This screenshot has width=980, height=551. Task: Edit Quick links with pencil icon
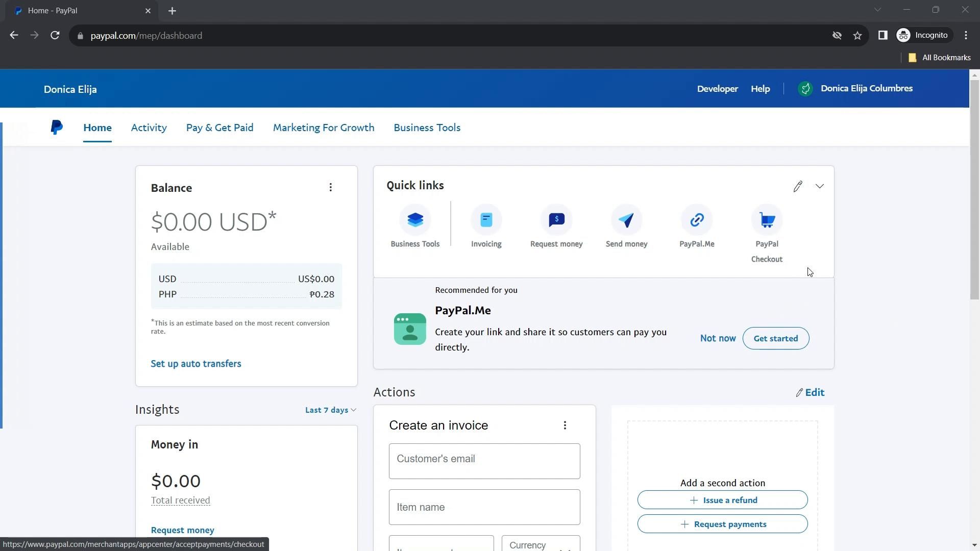point(798,187)
